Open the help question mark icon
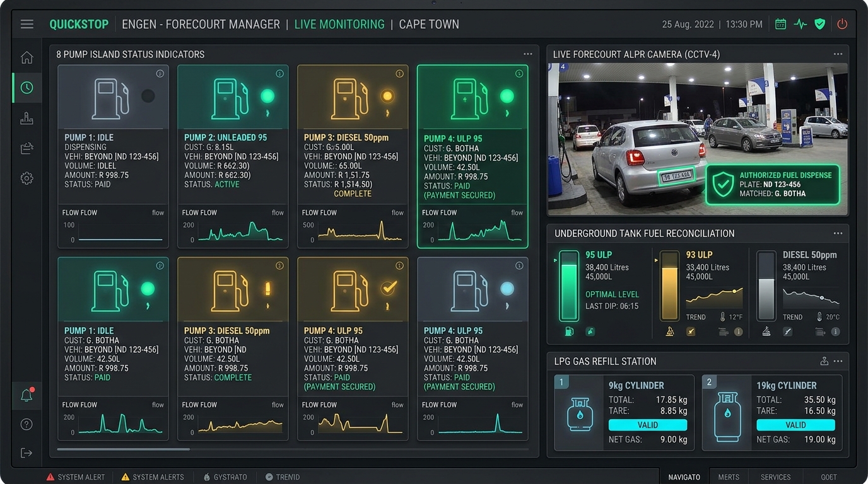 tap(26, 424)
